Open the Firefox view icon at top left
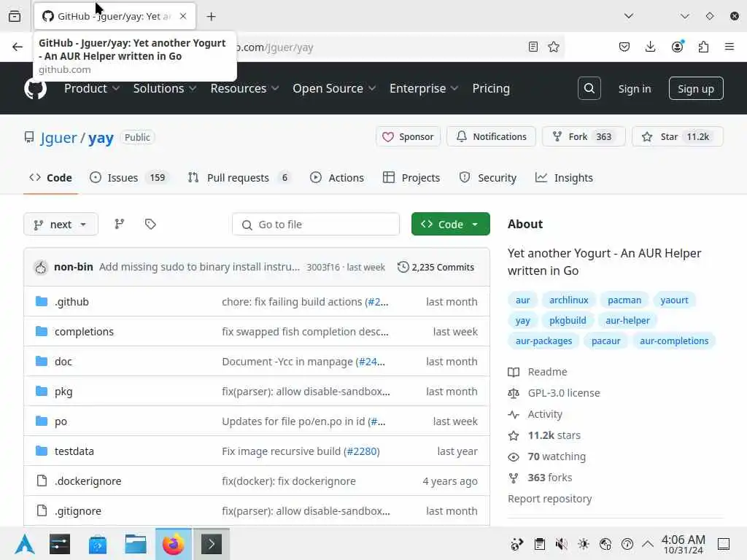 tap(15, 16)
